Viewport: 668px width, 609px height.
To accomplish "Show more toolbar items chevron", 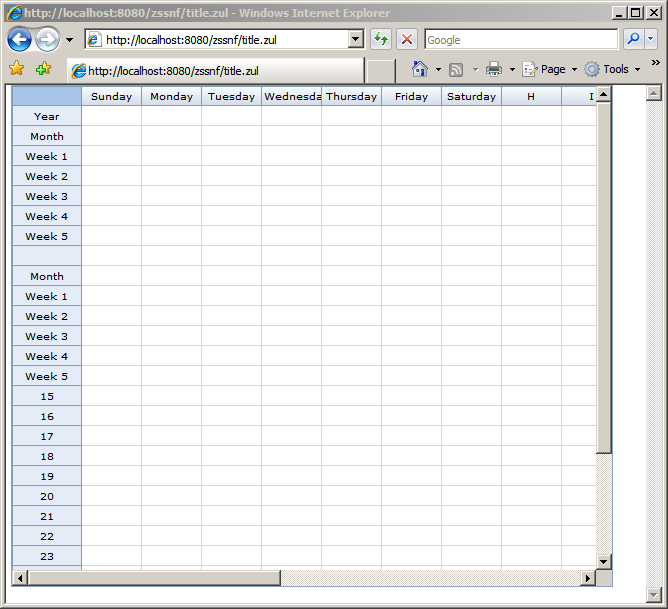I will click(x=656, y=63).
